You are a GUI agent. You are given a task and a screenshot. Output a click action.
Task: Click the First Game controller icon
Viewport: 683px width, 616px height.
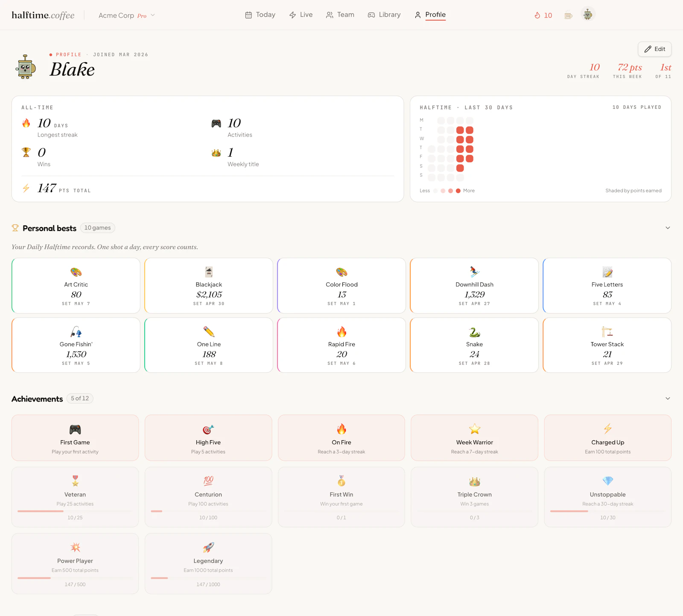(x=75, y=430)
